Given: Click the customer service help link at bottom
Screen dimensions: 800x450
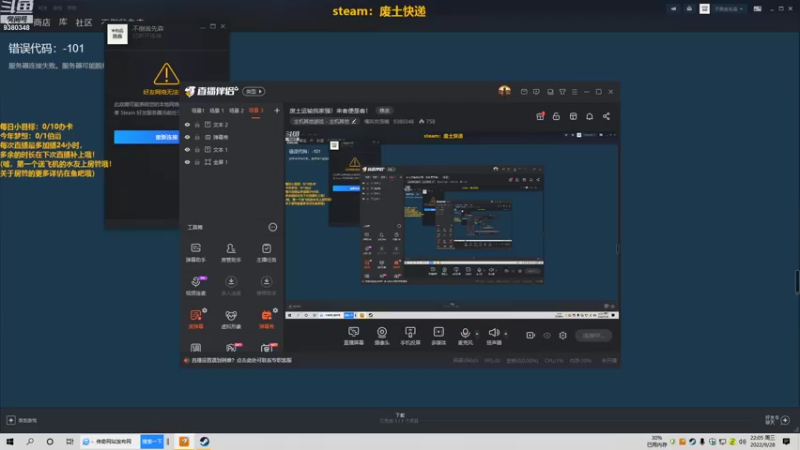Looking at the screenshot, I should [241, 360].
